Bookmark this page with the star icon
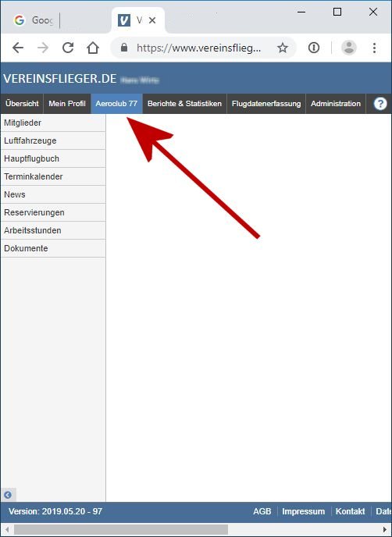 (x=283, y=48)
